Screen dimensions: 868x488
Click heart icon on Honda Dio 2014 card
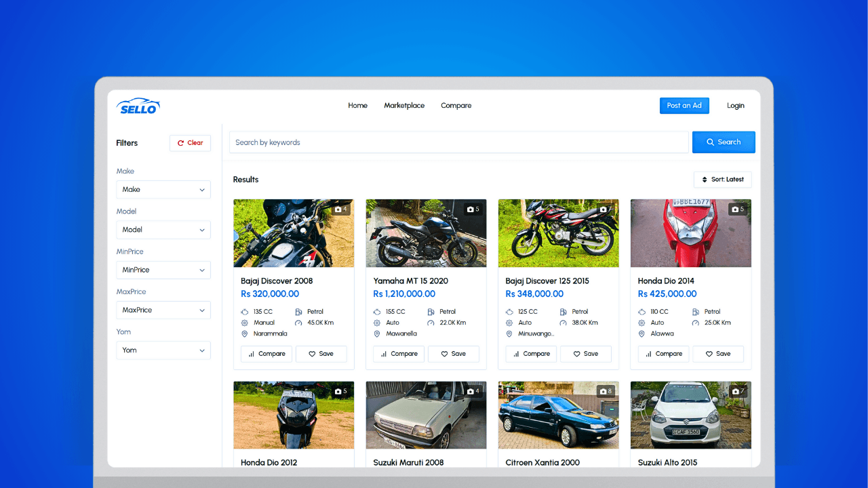coord(709,354)
